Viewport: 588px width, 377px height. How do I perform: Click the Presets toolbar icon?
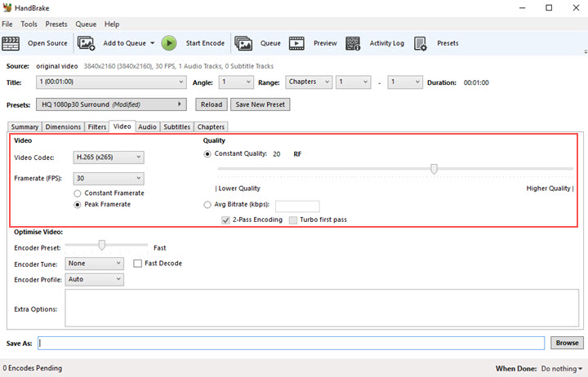click(421, 43)
